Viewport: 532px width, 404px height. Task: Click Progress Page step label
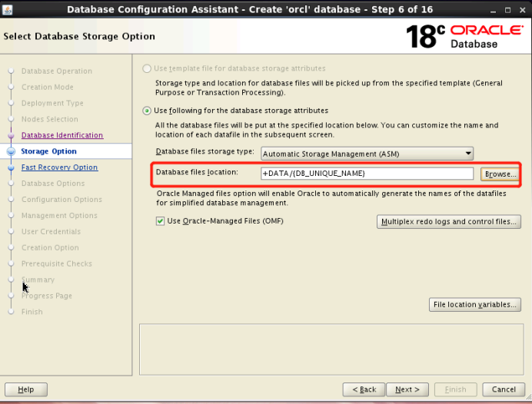(47, 296)
